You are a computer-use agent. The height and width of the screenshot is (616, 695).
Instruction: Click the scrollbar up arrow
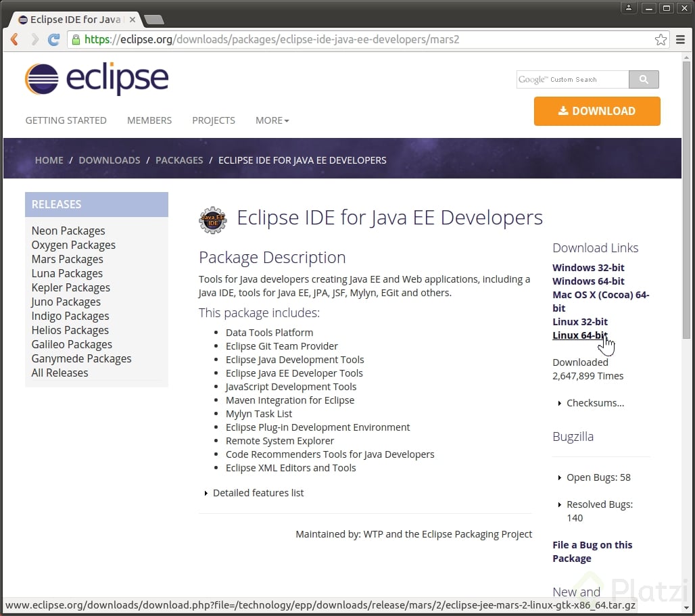coord(686,57)
